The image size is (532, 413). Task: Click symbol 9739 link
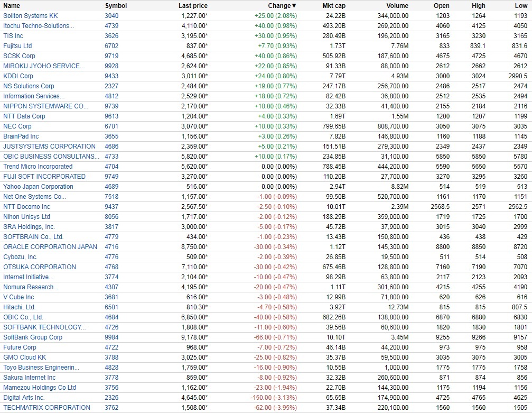[x=111, y=106]
